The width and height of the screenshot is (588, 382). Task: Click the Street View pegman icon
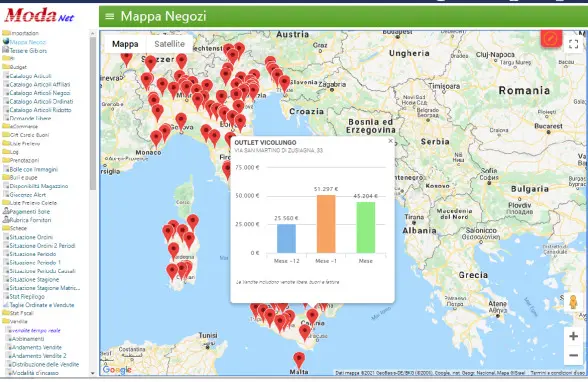click(573, 302)
